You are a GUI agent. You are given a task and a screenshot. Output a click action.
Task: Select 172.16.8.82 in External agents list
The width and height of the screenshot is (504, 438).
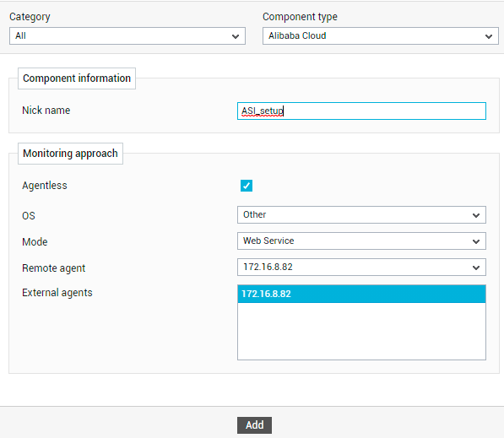[x=361, y=294]
